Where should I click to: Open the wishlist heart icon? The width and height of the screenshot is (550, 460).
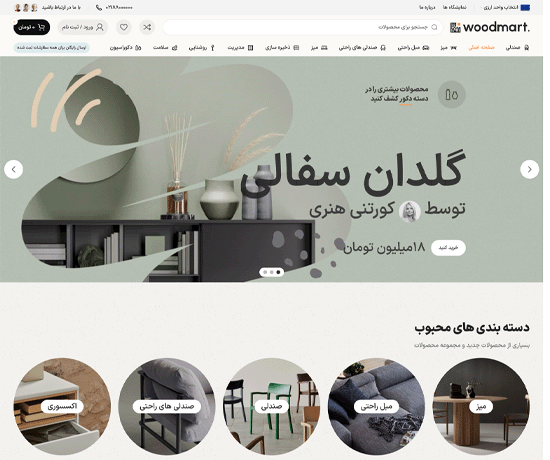tap(123, 27)
